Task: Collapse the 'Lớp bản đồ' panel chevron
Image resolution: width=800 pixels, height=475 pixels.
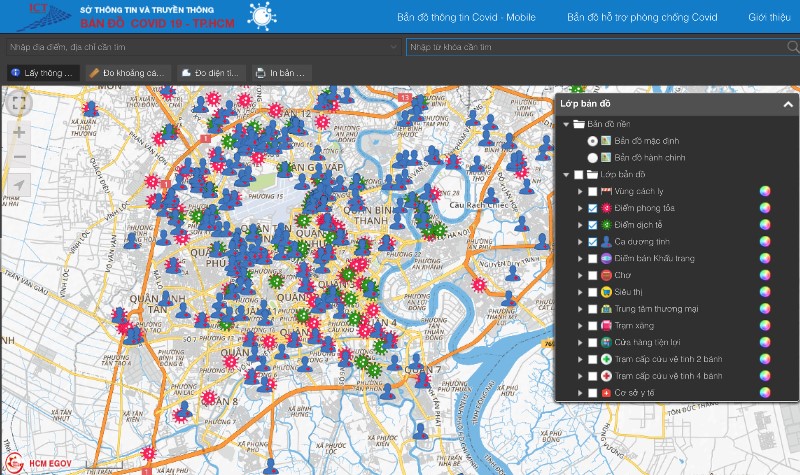Action: (x=787, y=104)
